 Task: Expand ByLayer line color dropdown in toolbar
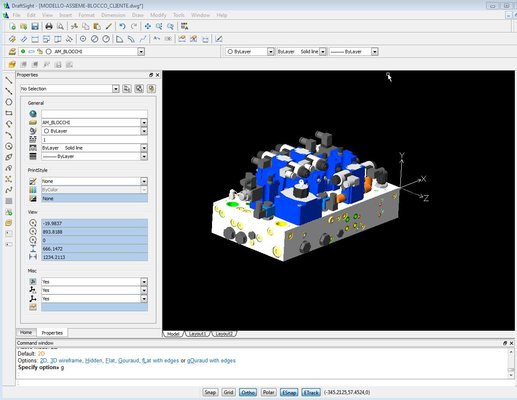pyautogui.click(x=270, y=52)
